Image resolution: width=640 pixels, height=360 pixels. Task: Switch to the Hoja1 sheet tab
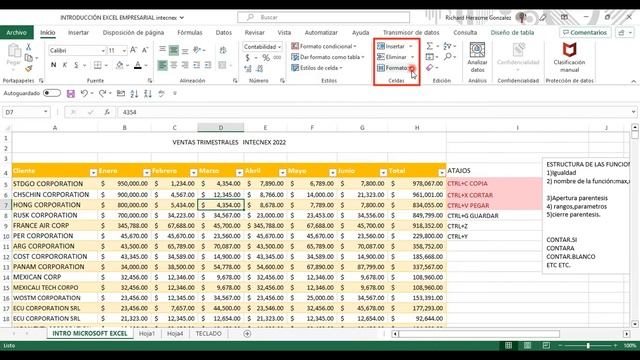[147, 334]
